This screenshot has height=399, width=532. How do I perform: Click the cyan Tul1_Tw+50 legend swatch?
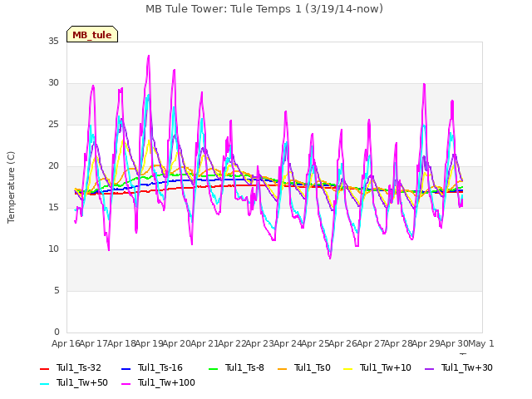[44, 384]
